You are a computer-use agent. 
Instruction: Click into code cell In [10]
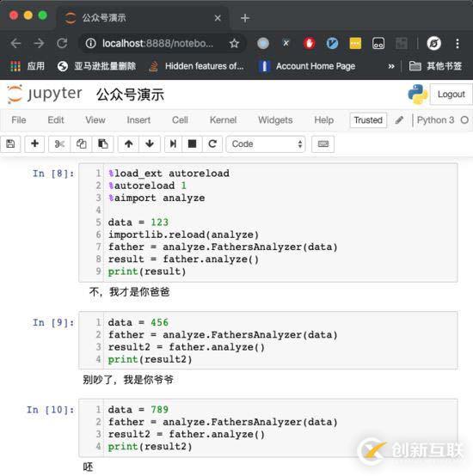coord(268,428)
